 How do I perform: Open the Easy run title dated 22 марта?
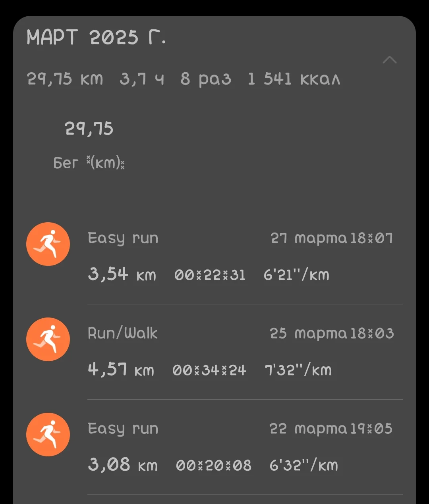pos(123,429)
